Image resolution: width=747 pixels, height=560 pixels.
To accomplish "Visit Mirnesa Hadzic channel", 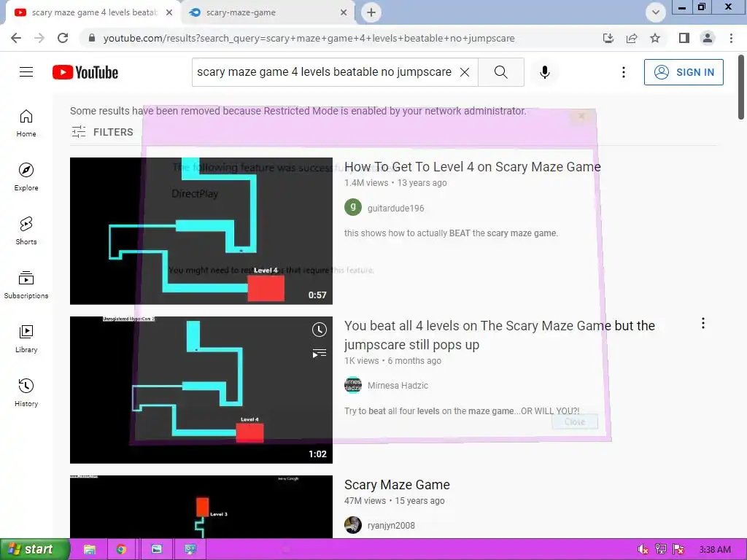I will click(398, 386).
